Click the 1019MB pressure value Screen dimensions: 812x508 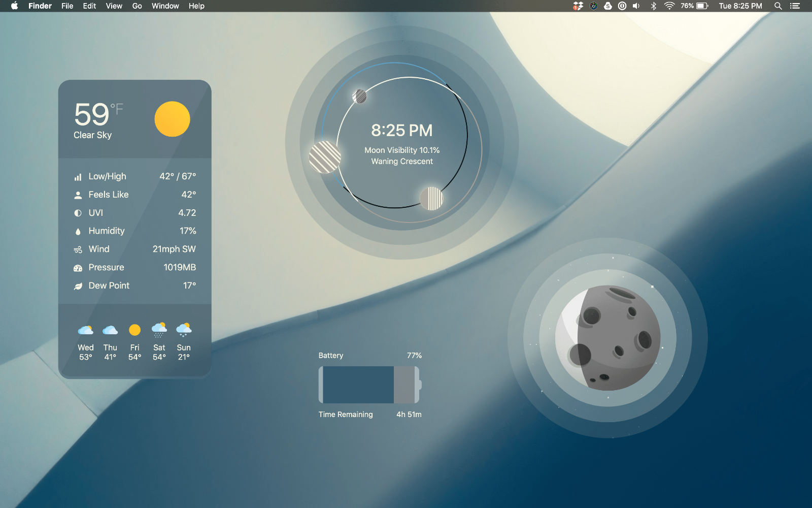(180, 267)
